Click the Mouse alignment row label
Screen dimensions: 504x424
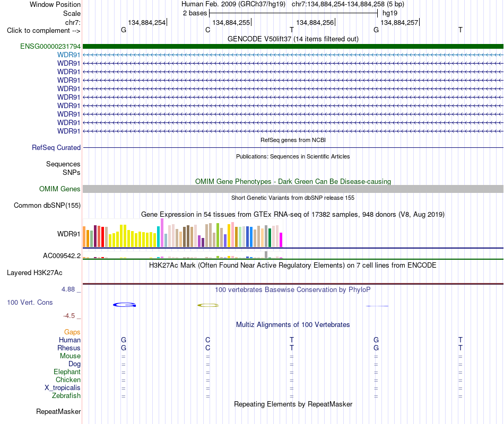click(70, 356)
